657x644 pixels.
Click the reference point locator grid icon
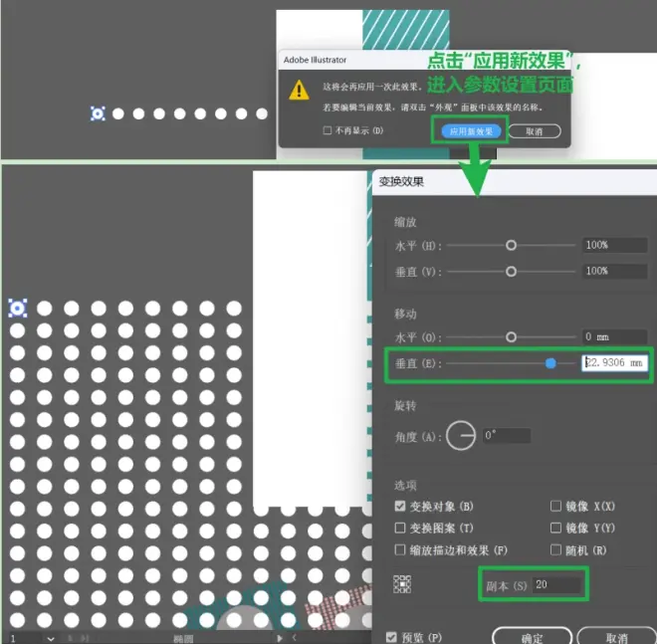401,583
